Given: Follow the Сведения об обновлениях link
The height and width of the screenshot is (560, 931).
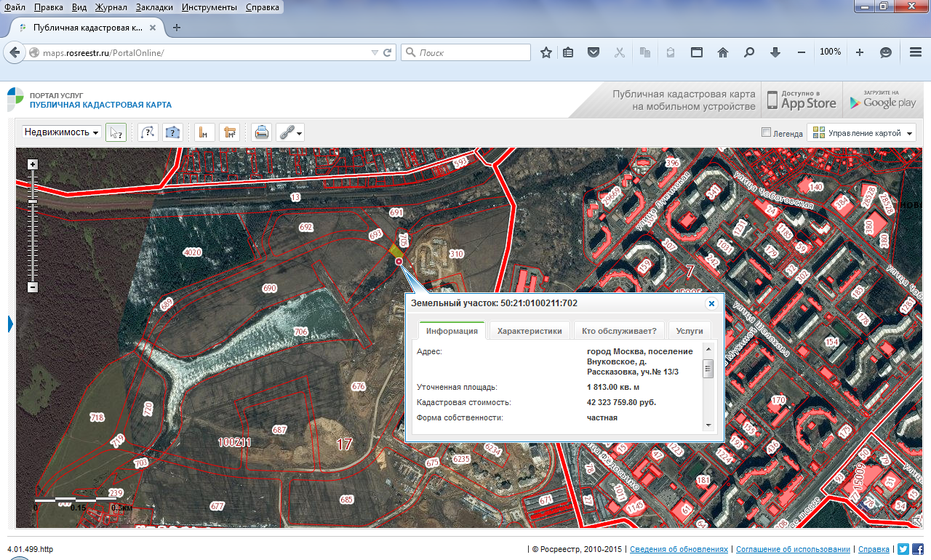Looking at the screenshot, I should 679,549.
